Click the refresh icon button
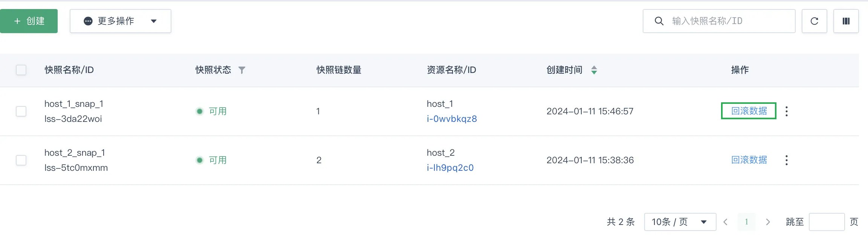This screenshot has width=868, height=246. 814,21
